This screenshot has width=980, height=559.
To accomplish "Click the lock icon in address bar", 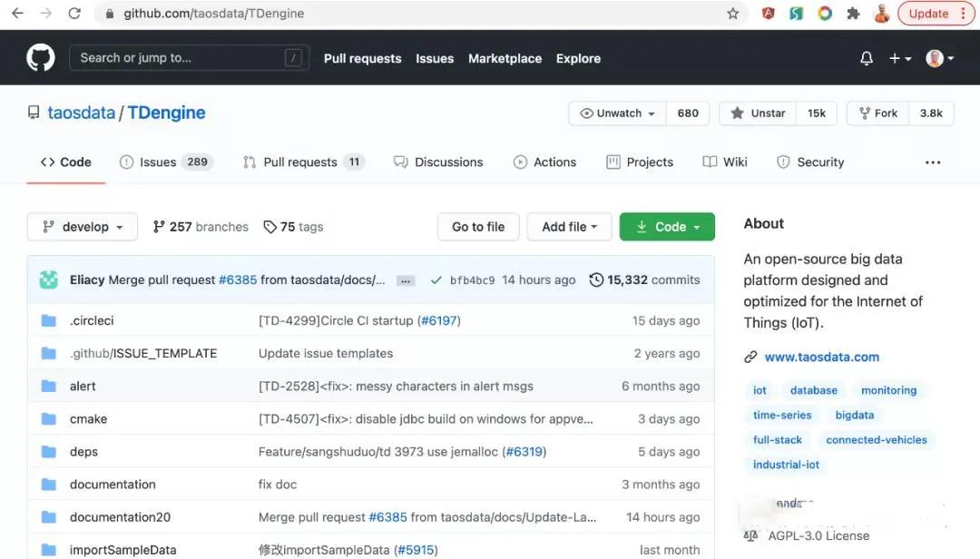I will pos(110,13).
